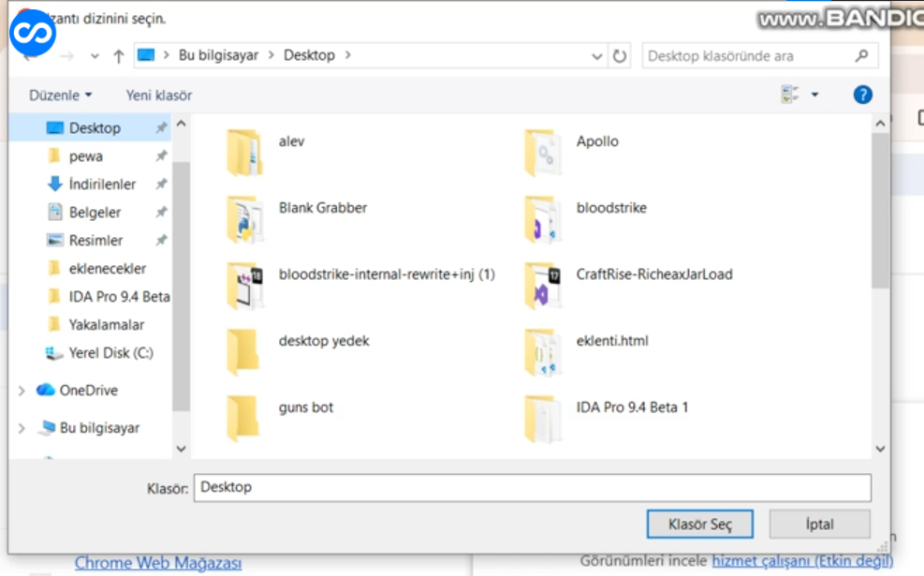The image size is (924, 576).
Task: Select pewa in the navigation pane
Action: click(x=86, y=156)
